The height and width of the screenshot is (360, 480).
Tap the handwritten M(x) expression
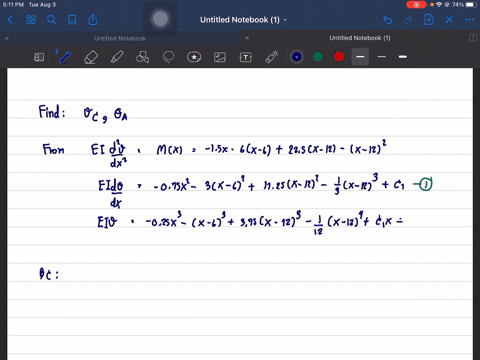coord(170,150)
